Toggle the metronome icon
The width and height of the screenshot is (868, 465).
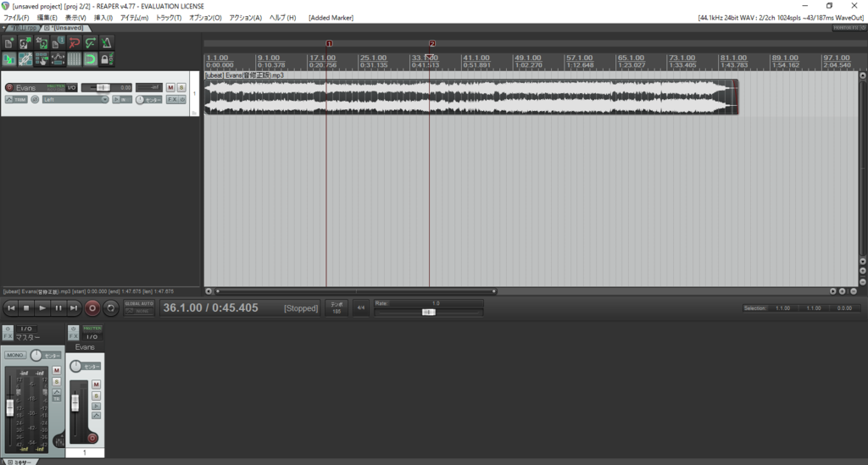(x=106, y=42)
